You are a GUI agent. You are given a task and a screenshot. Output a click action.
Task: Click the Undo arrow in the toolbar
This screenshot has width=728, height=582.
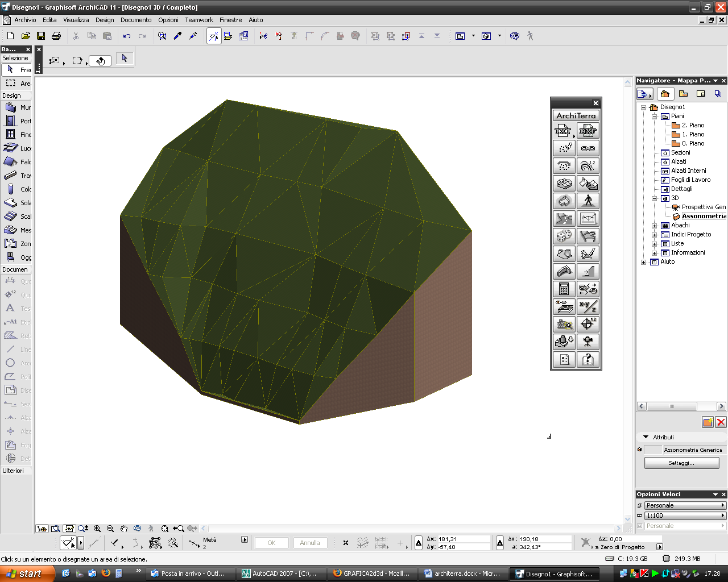point(126,36)
